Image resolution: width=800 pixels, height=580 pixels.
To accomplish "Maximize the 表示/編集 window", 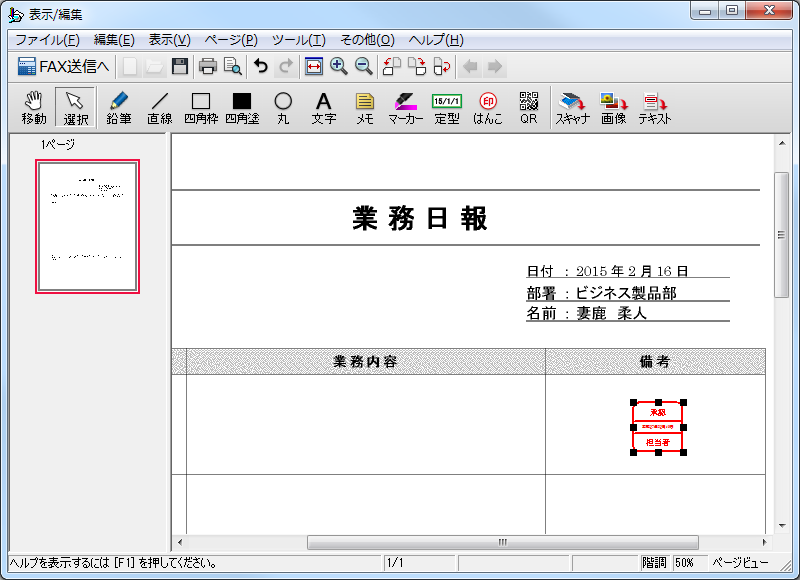I will point(732,10).
